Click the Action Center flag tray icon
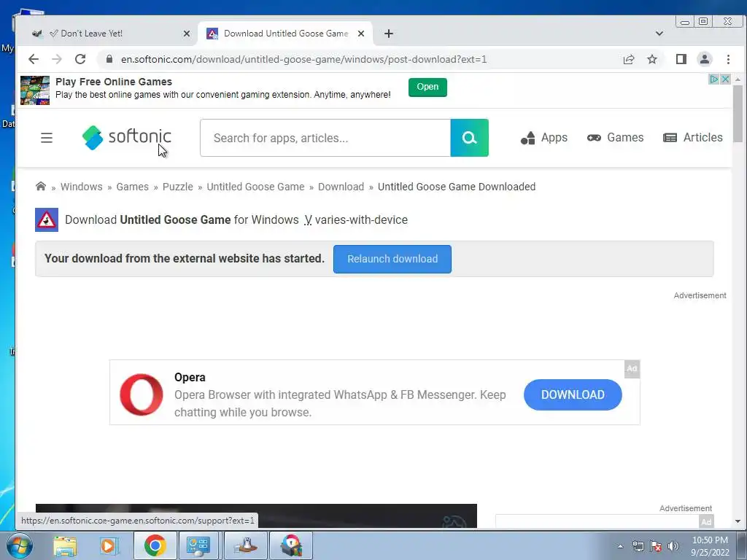The image size is (747, 560). click(656, 546)
